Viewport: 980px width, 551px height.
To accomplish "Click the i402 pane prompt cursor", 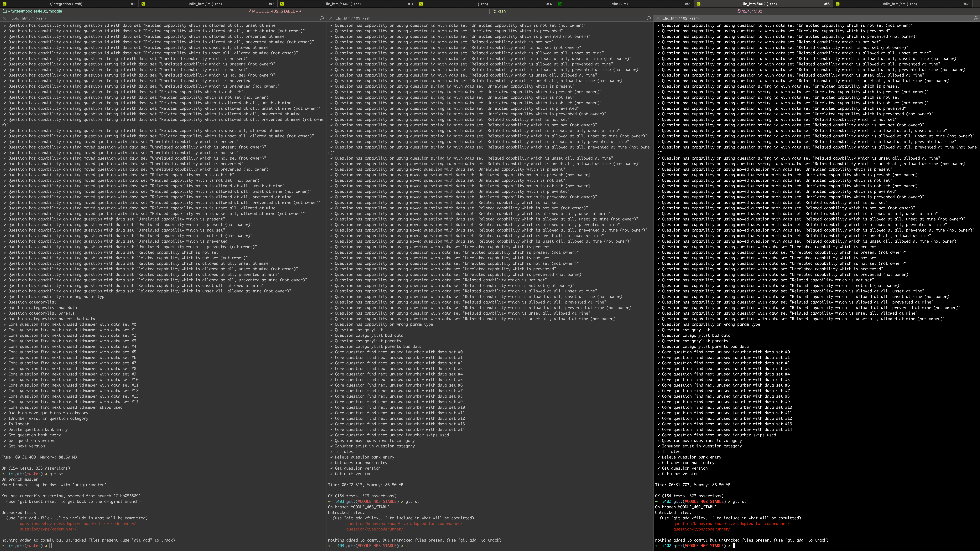I will 734,546.
